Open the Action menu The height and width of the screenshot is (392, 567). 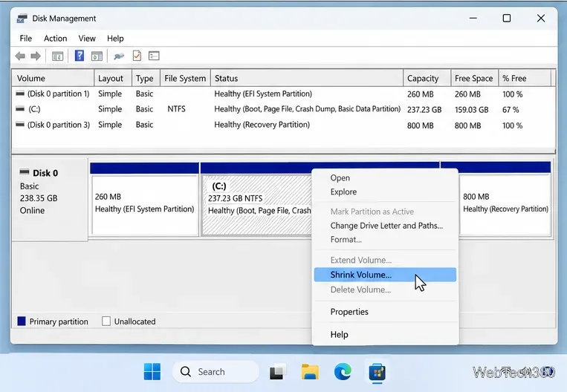pyautogui.click(x=55, y=39)
